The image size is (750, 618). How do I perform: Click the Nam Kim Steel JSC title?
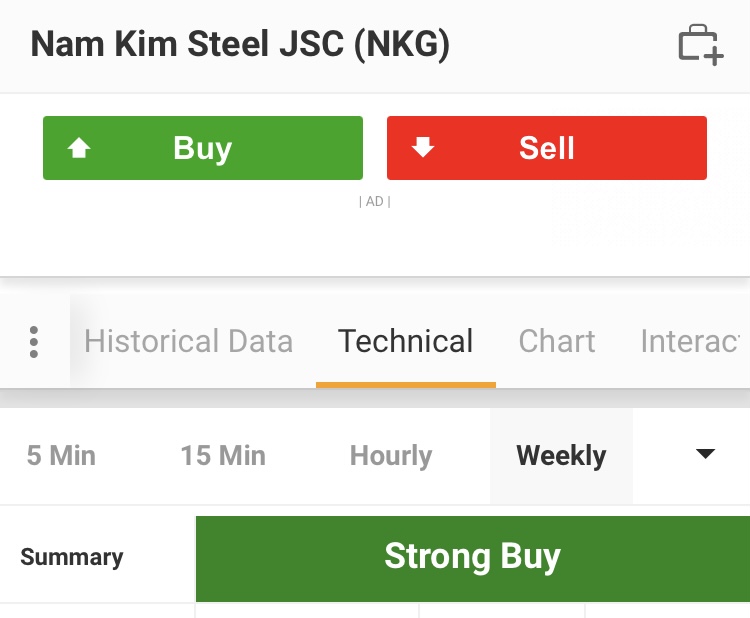pos(240,45)
